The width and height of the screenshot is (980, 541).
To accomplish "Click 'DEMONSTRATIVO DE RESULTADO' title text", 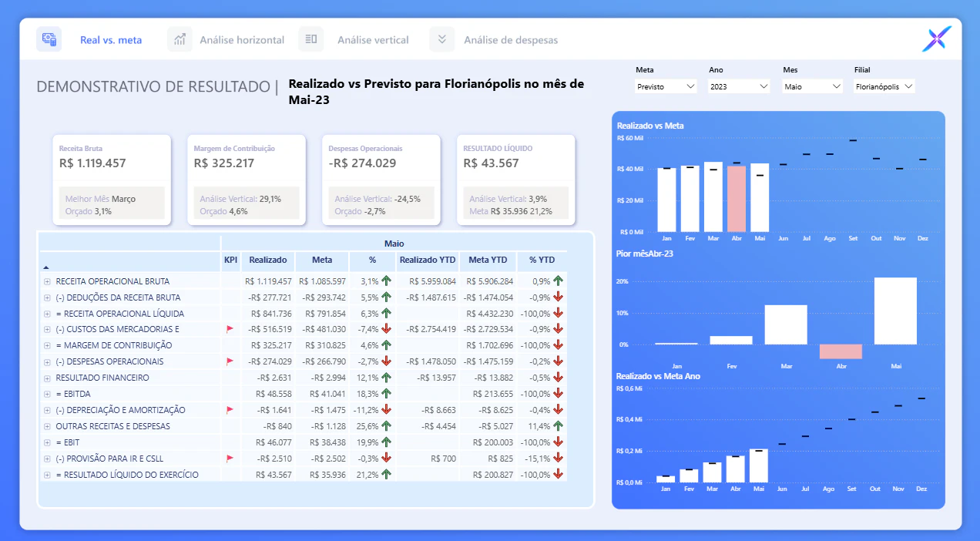I will click(153, 86).
